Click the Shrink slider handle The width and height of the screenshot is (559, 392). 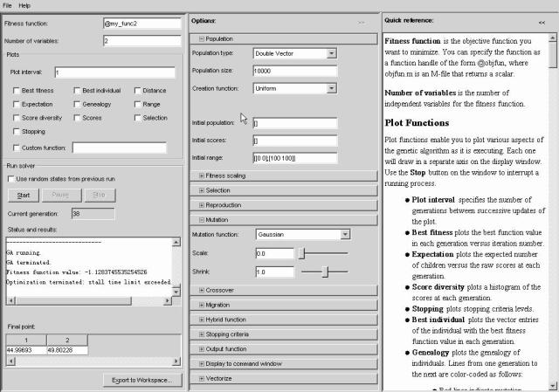coord(325,272)
